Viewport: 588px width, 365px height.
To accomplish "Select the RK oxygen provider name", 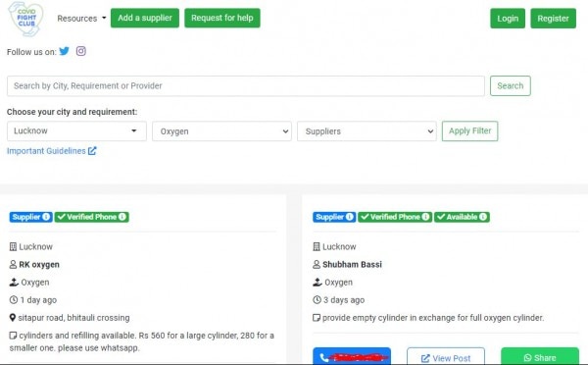I will tap(39, 264).
